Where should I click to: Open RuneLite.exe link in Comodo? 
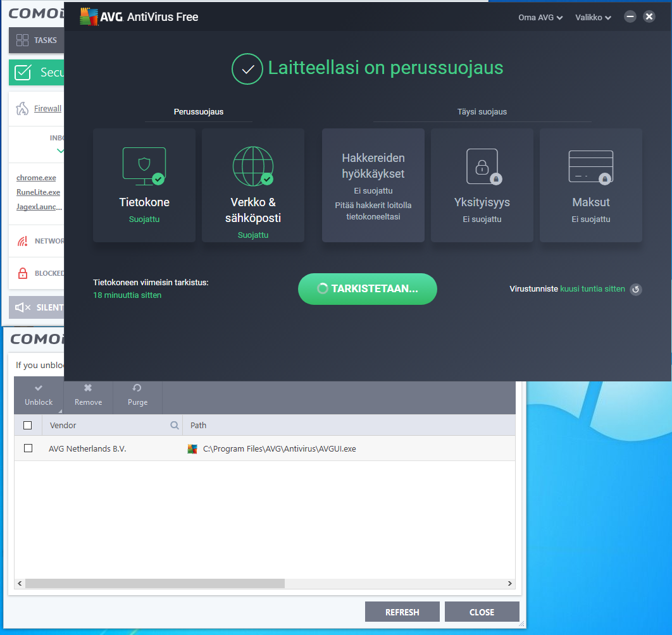(38, 192)
